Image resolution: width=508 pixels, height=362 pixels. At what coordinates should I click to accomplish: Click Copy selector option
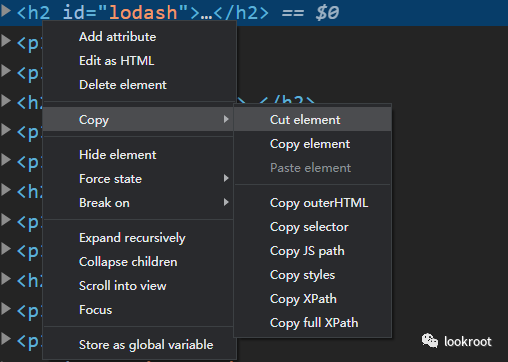click(313, 227)
